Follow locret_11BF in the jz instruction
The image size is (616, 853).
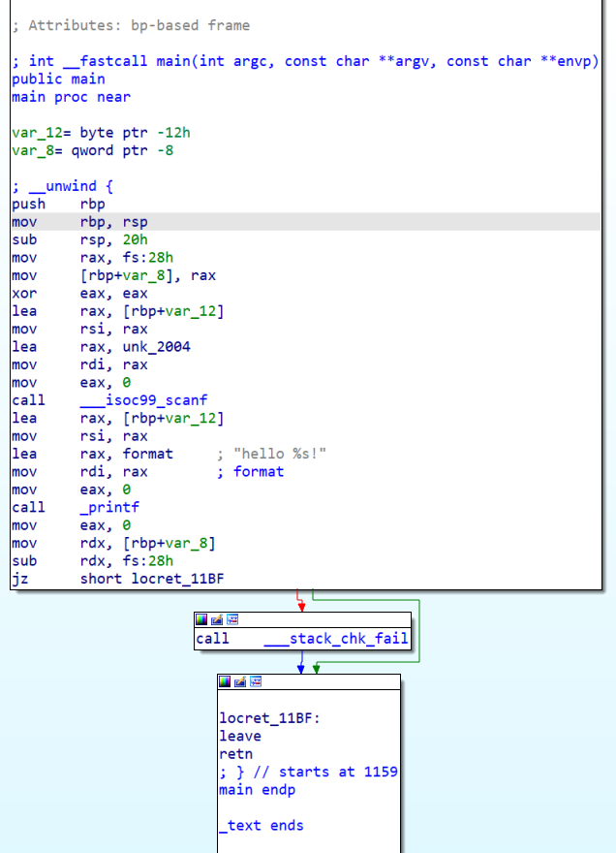(177, 579)
